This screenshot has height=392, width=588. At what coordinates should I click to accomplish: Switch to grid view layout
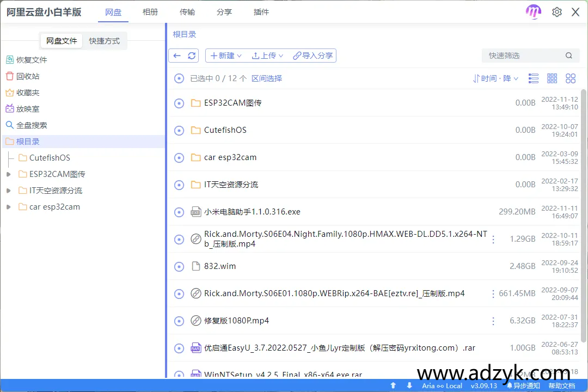pyautogui.click(x=552, y=78)
